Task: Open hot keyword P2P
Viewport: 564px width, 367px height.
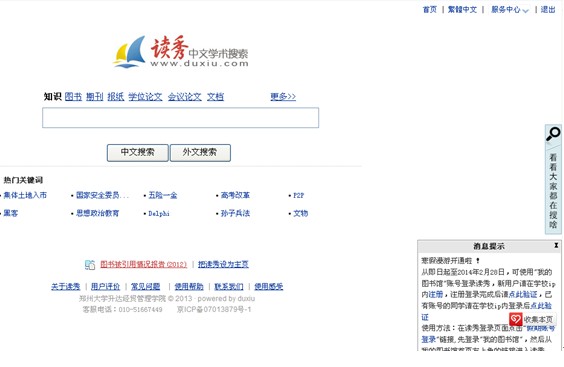Action: [x=299, y=195]
